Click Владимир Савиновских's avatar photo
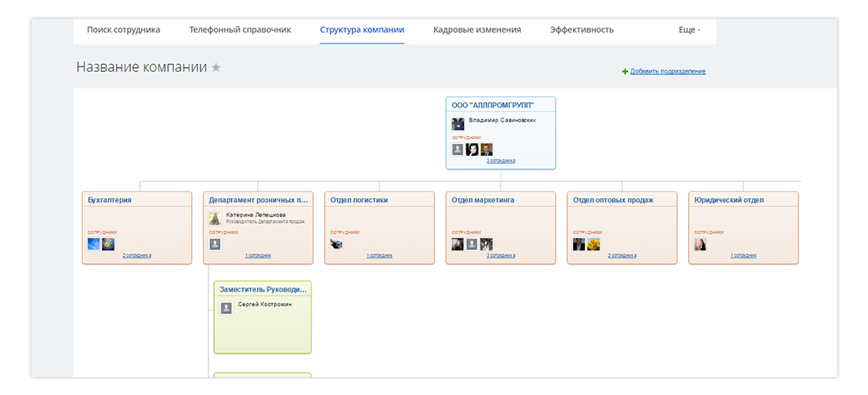Screen dimensions: 868x395 point(458,123)
